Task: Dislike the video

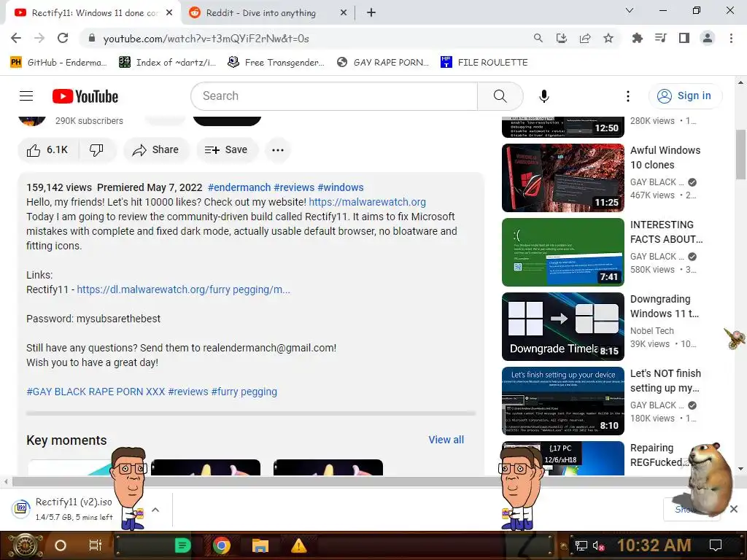Action: click(97, 150)
